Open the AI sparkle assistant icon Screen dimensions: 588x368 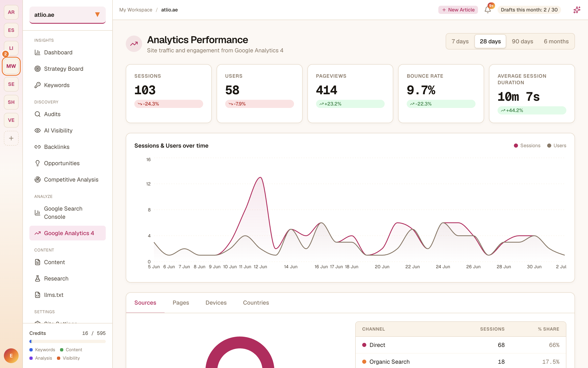tap(577, 10)
